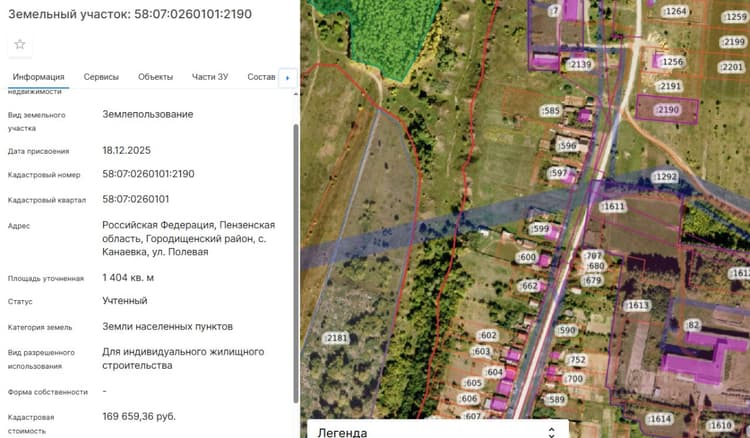Image resolution: width=750 pixels, height=438 pixels.
Task: Click parcel label :2181 on map
Action: click(x=335, y=338)
